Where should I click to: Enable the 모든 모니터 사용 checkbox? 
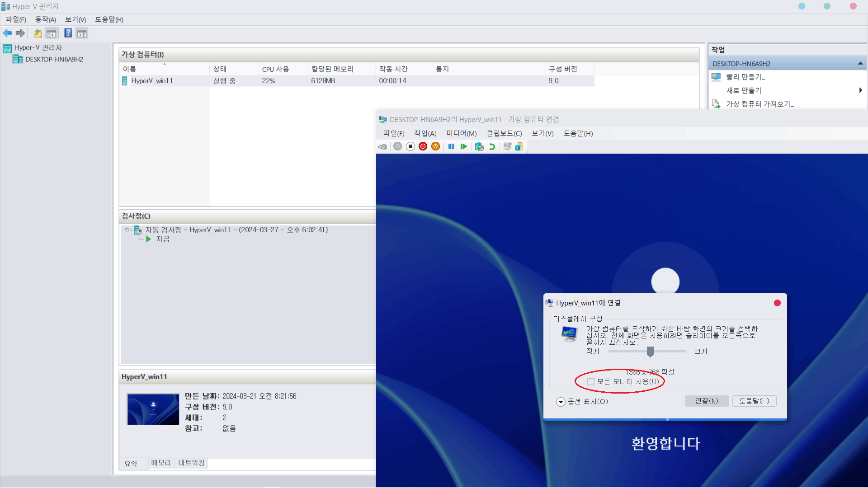point(590,382)
